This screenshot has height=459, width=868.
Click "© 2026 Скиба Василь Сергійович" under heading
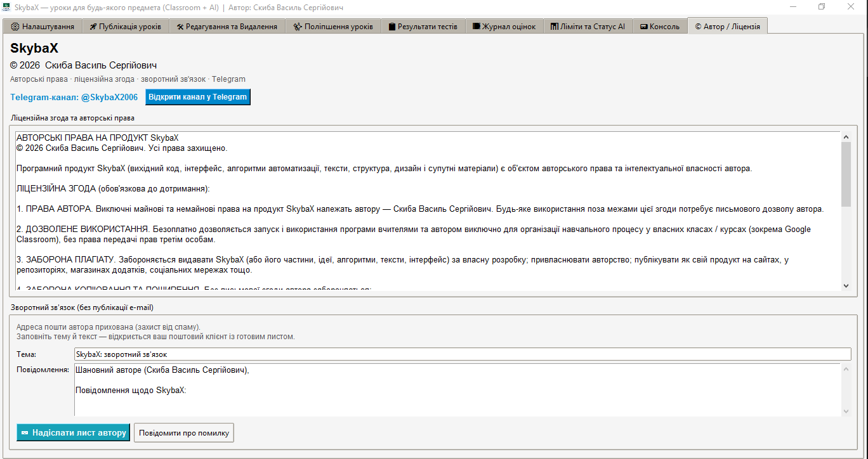(x=83, y=65)
